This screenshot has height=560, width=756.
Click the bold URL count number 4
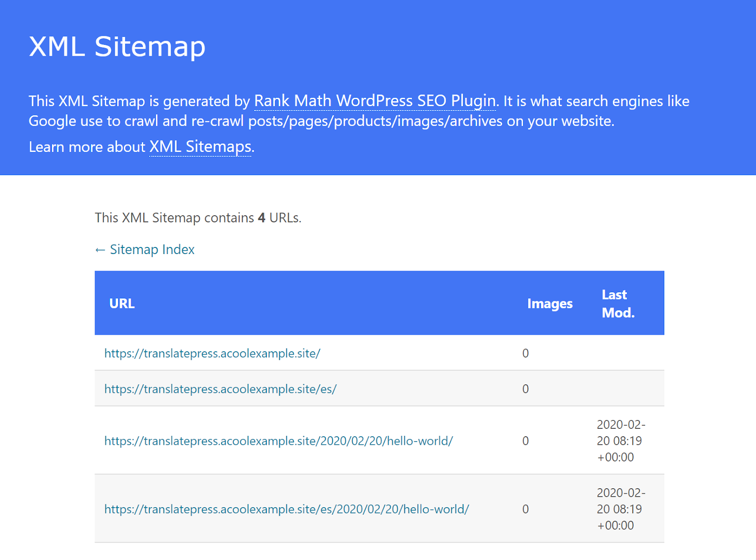pos(262,218)
